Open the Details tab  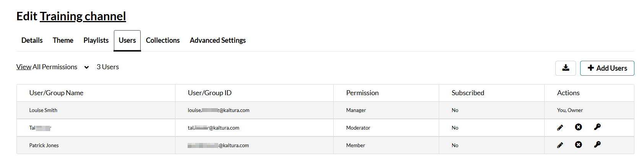point(32,40)
